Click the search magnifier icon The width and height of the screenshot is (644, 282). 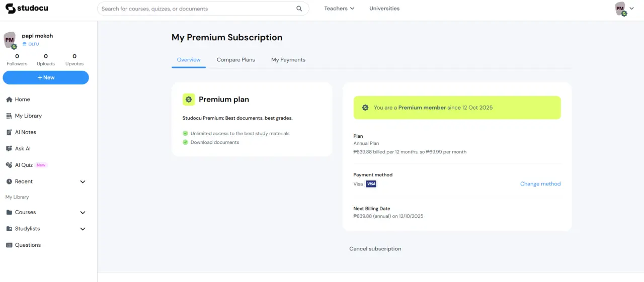299,9
